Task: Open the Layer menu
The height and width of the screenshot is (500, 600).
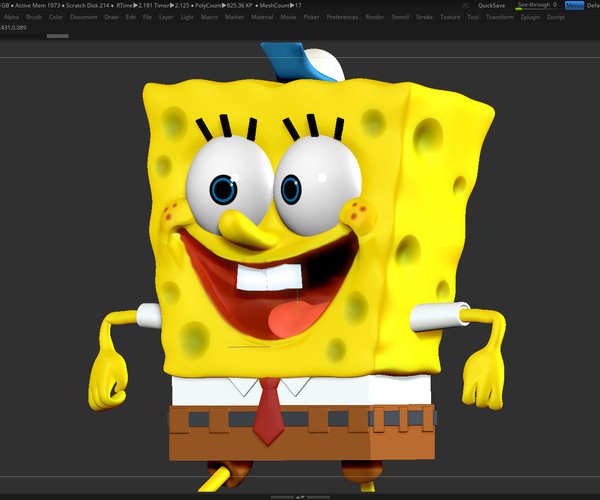Action: [x=166, y=17]
